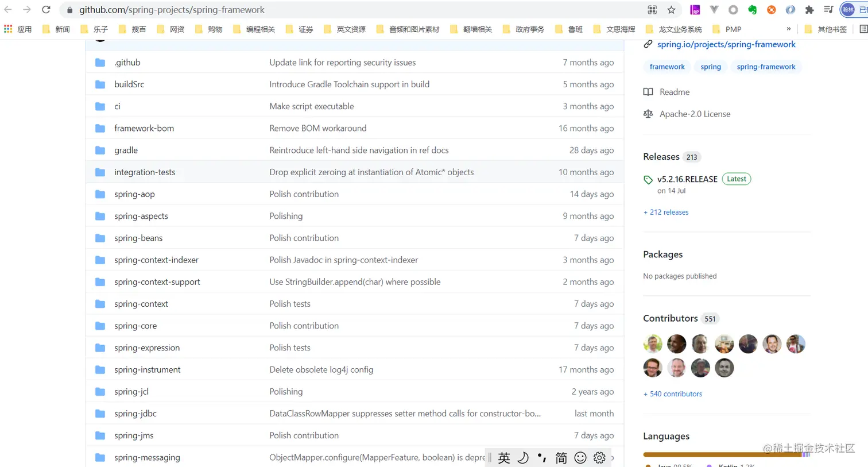The height and width of the screenshot is (467, 868).
Task: Select the spring topic tag
Action: 711,67
